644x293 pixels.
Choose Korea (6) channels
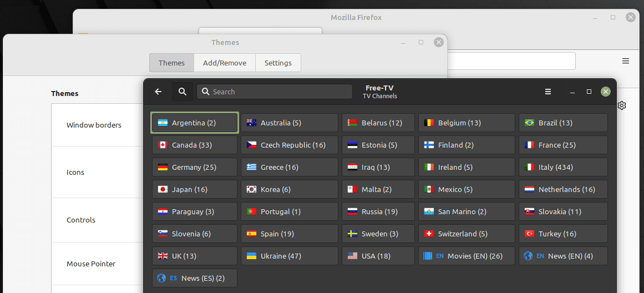290,189
